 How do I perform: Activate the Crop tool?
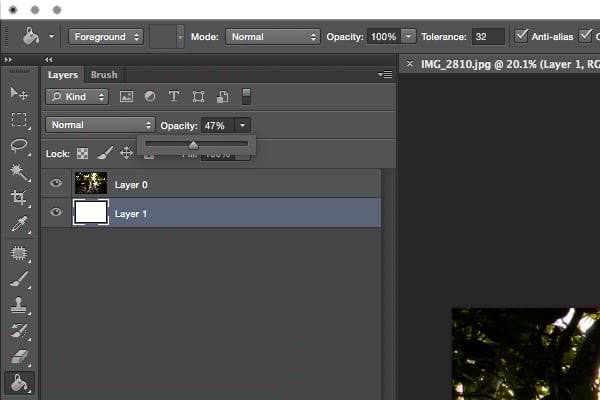[19, 199]
